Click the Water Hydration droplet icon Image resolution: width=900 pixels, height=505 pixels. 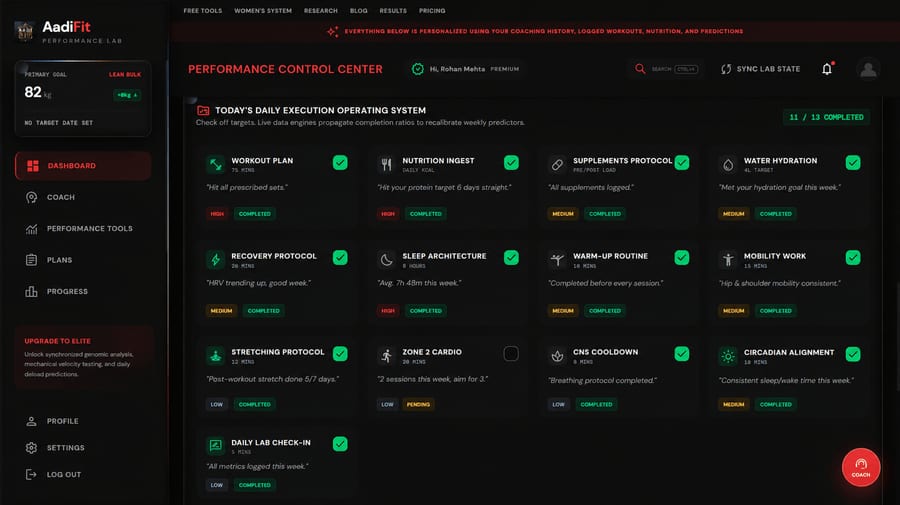[728, 165]
